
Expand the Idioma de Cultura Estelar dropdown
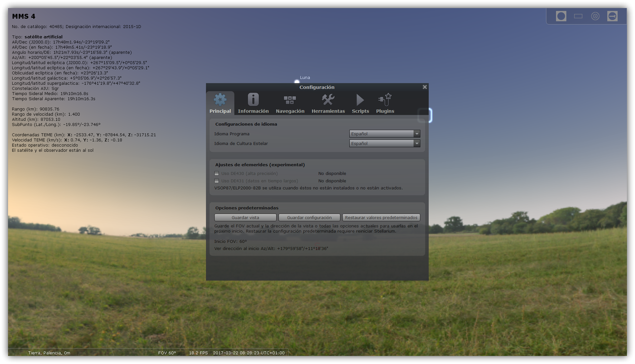coord(385,143)
